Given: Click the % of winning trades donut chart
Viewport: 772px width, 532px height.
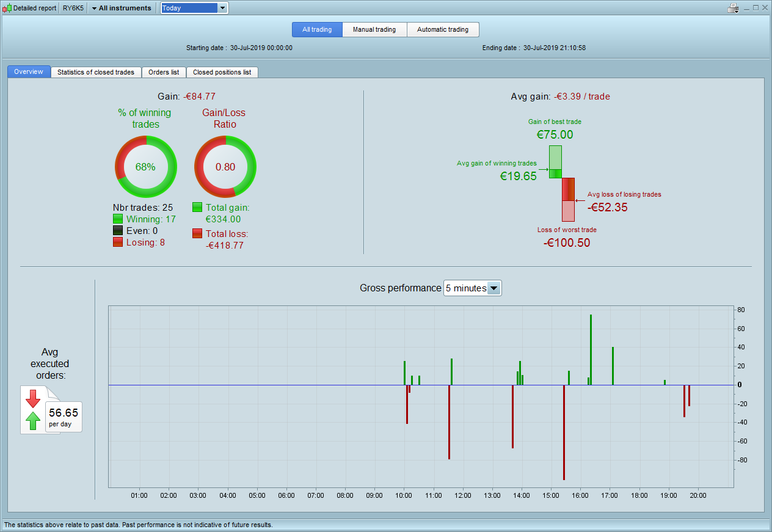Looking at the screenshot, I should [x=146, y=167].
